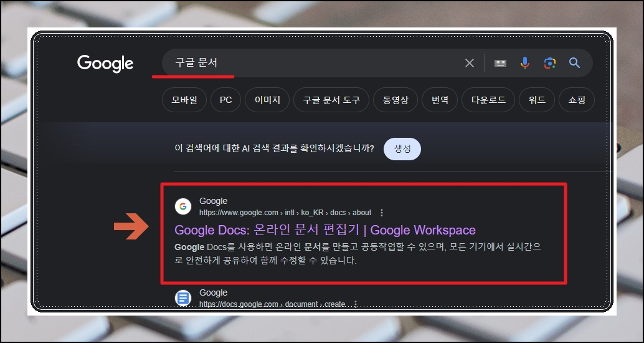Select the 모바일 filter chip

[x=184, y=100]
